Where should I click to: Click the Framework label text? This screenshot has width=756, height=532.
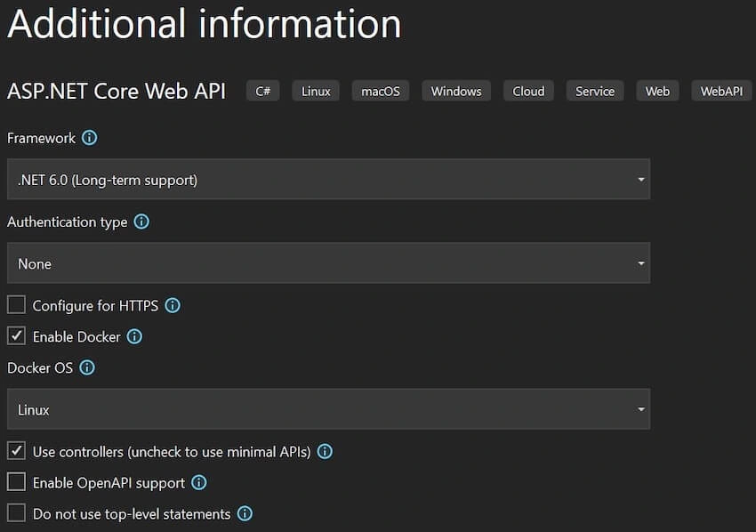[42, 139]
